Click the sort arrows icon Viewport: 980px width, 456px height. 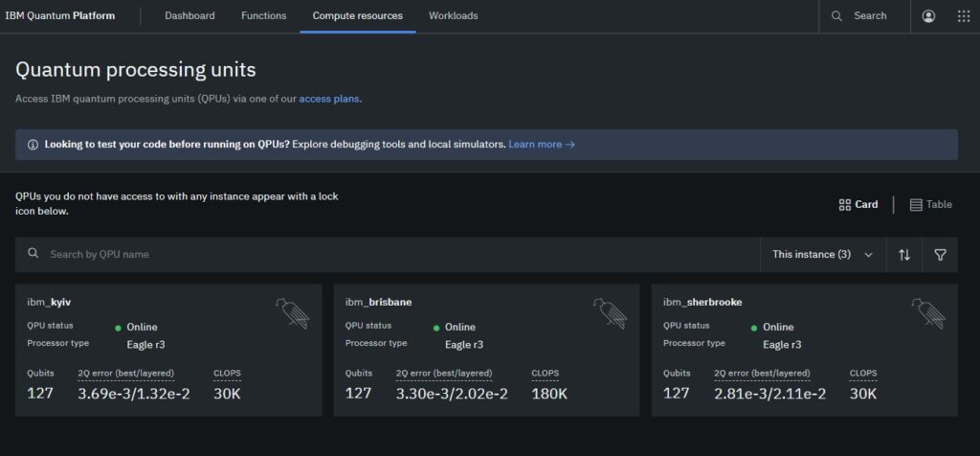pos(904,255)
